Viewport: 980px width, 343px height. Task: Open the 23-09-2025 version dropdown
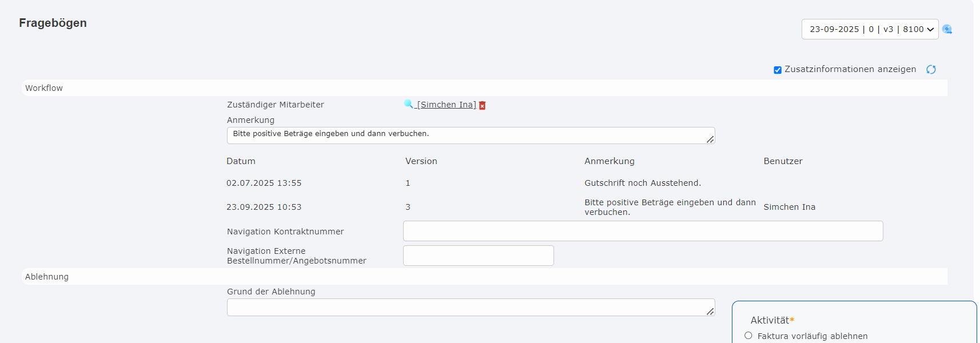(869, 29)
